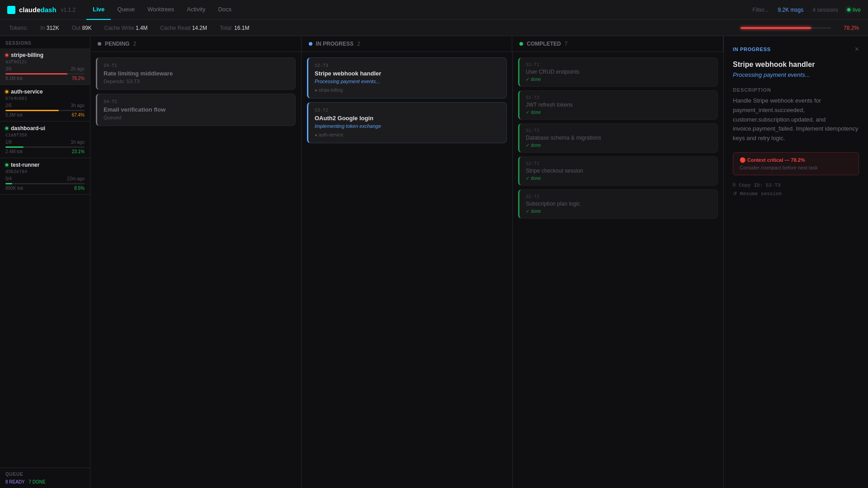
Task: Click the Filter input in the header
Action: [760, 9]
